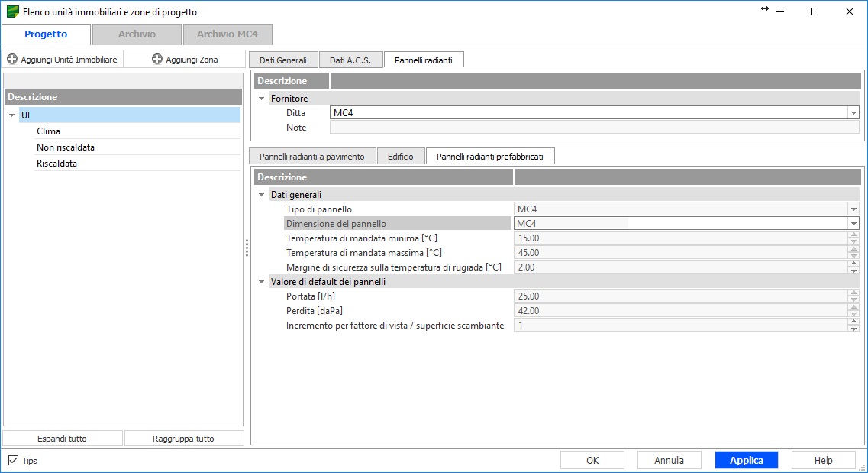868x473 pixels.
Task: Open Help
Action: (x=823, y=460)
